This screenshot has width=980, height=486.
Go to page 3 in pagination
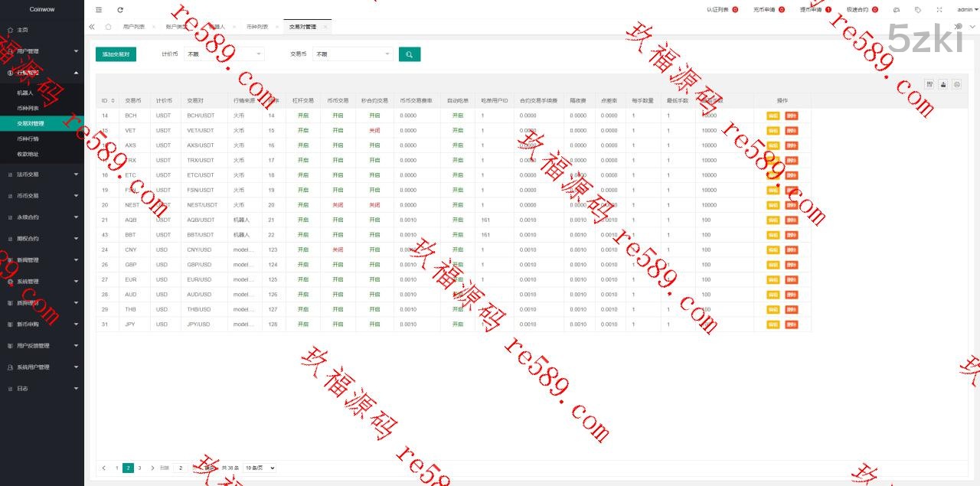point(139,468)
